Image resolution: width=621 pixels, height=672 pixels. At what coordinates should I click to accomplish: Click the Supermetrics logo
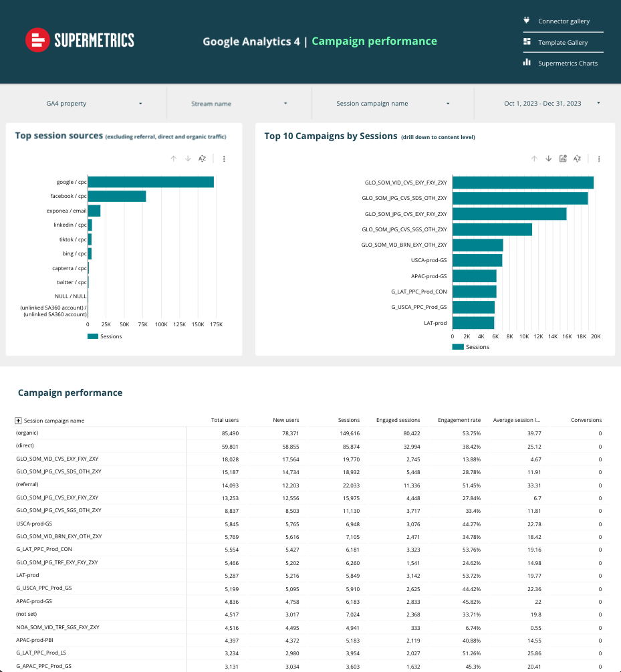tap(79, 40)
